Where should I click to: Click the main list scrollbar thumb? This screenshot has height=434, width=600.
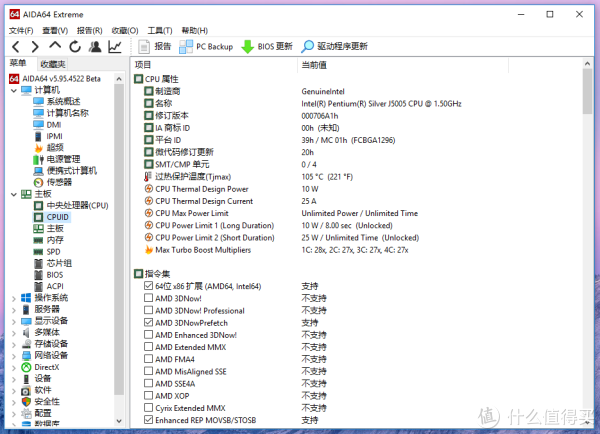(587, 92)
